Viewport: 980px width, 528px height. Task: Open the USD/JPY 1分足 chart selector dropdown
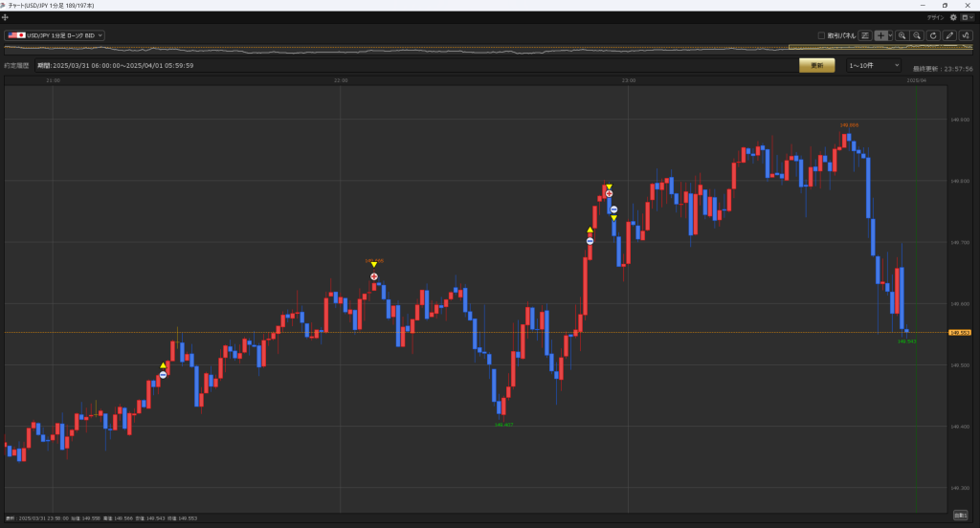(55, 35)
